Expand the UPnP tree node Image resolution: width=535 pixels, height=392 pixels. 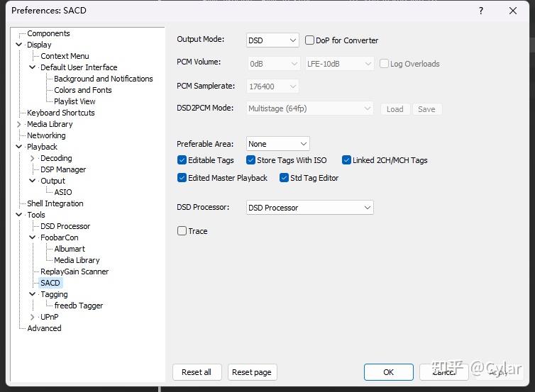33,317
